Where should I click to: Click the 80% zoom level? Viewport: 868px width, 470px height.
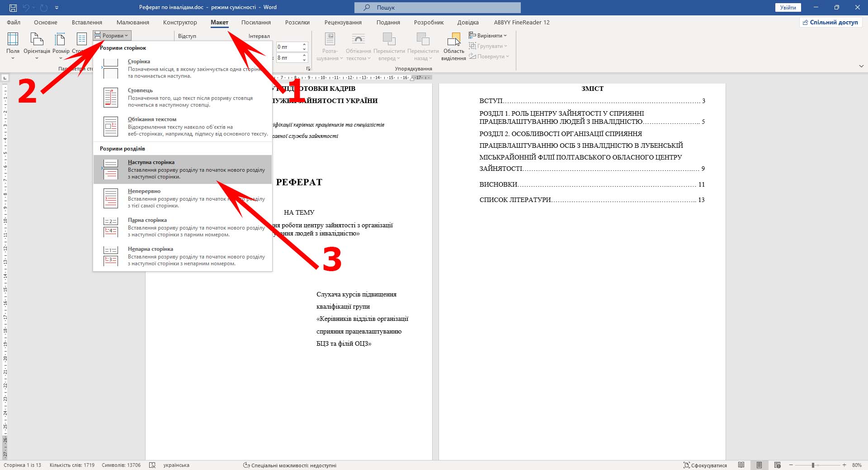tap(857, 465)
